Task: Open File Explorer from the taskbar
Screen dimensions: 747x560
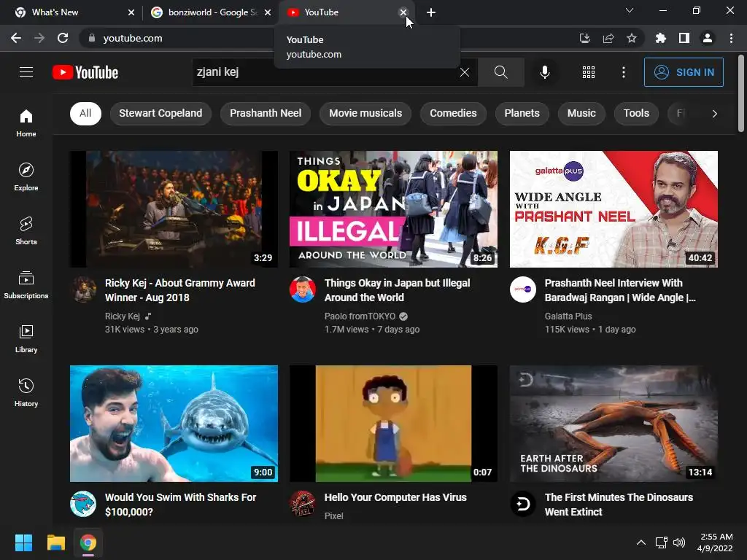Action: tap(55, 542)
